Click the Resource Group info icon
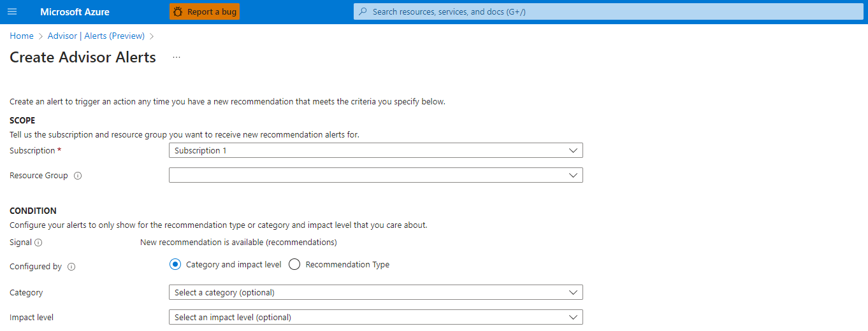The width and height of the screenshot is (868, 331). pyautogui.click(x=78, y=176)
